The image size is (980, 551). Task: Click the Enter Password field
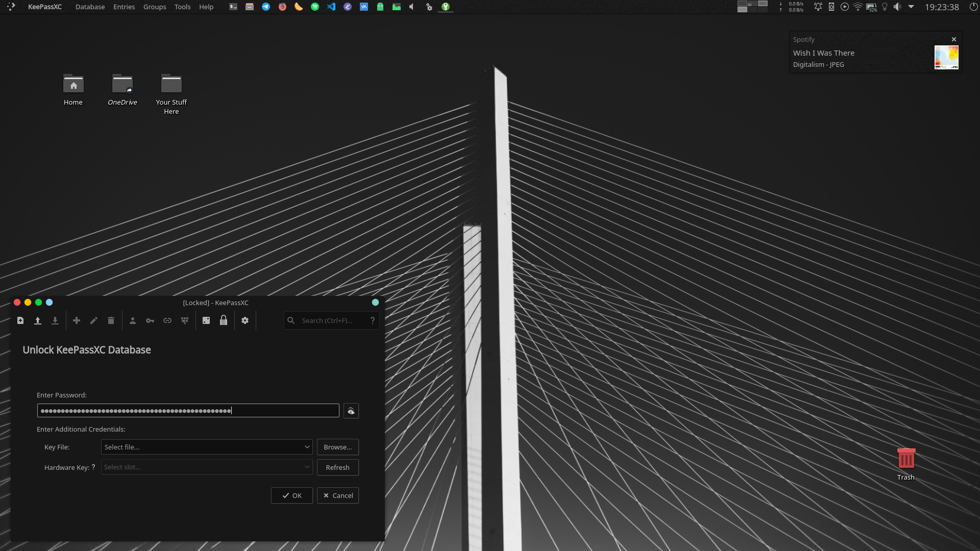[x=188, y=411]
